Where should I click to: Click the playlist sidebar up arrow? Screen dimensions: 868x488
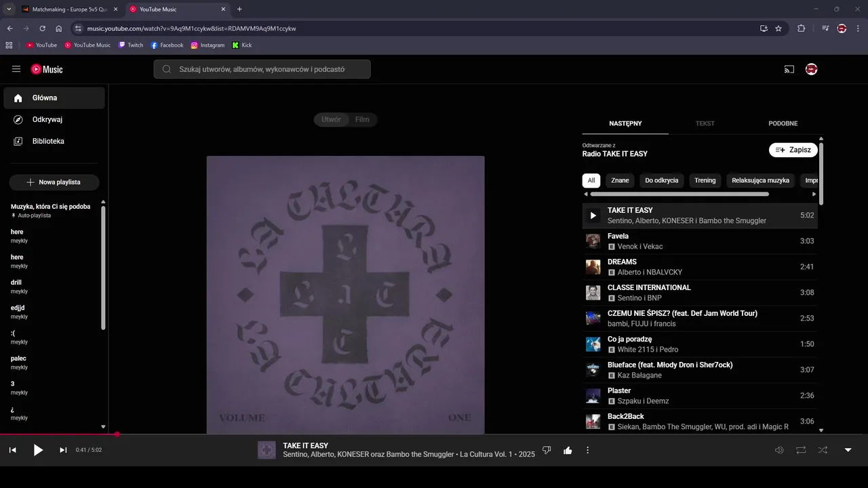[x=103, y=202]
